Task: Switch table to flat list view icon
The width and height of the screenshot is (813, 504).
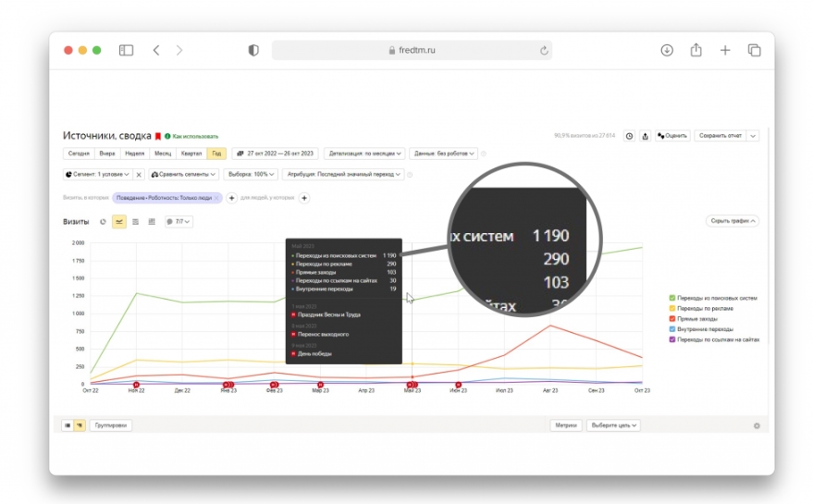Action: coord(68,425)
